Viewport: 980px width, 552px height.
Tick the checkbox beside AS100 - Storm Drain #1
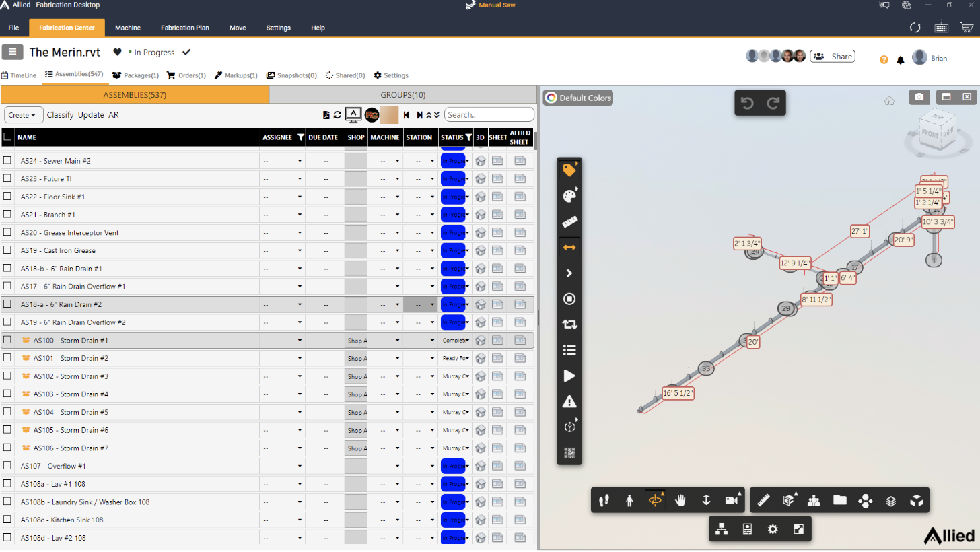(9, 340)
